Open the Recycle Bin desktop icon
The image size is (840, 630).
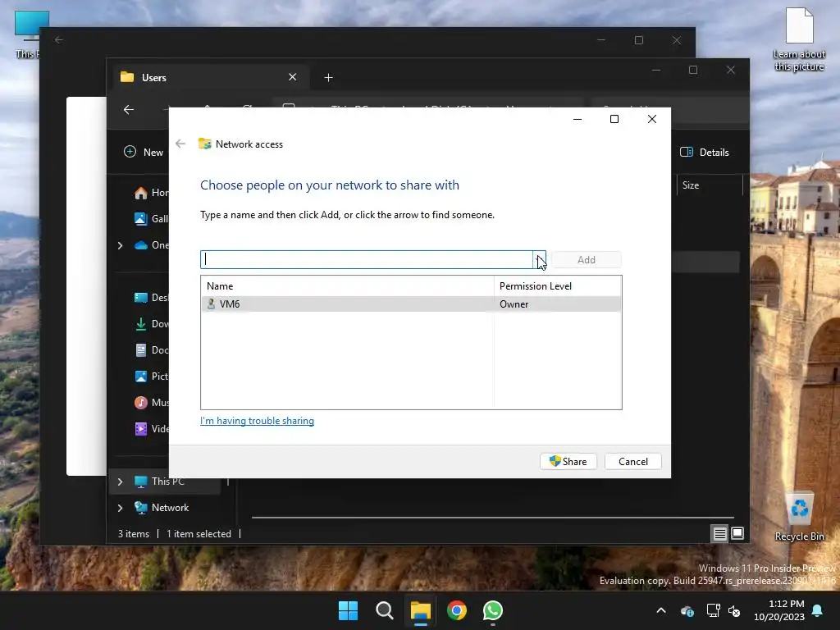coord(799,516)
